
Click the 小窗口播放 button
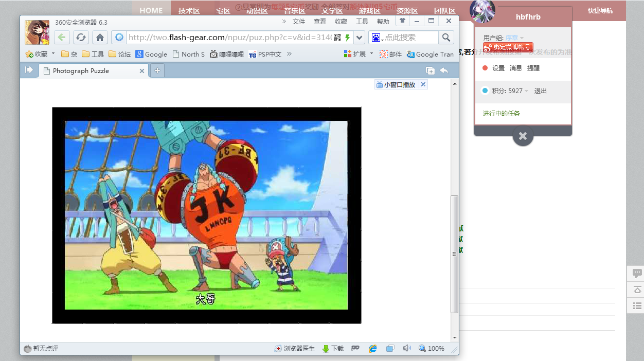point(396,85)
